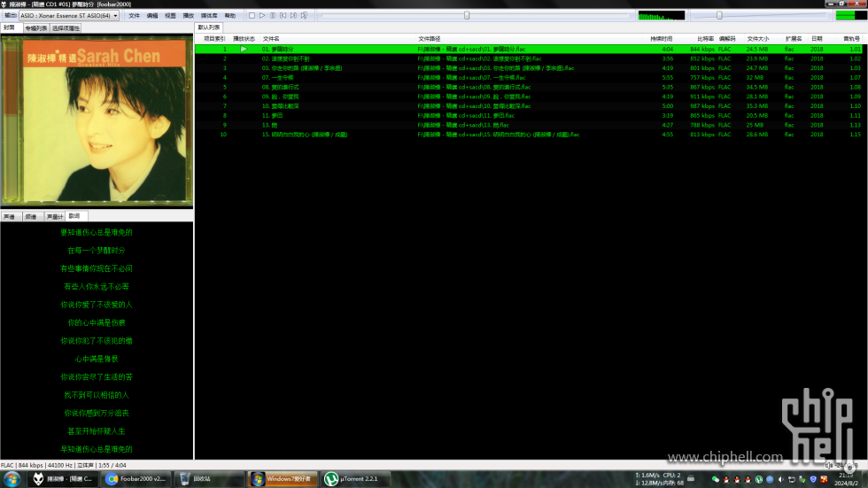Click the 4:04 duration cell of track 01

[668, 50]
